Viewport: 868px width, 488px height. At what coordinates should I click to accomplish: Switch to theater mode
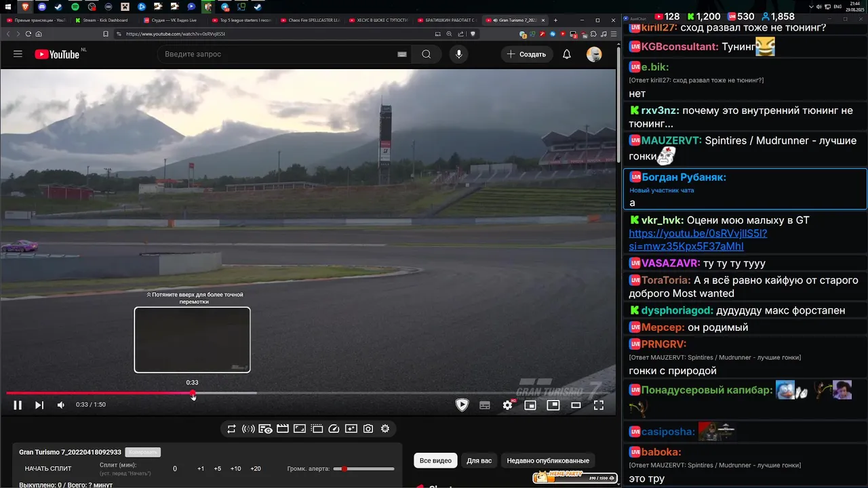(576, 405)
